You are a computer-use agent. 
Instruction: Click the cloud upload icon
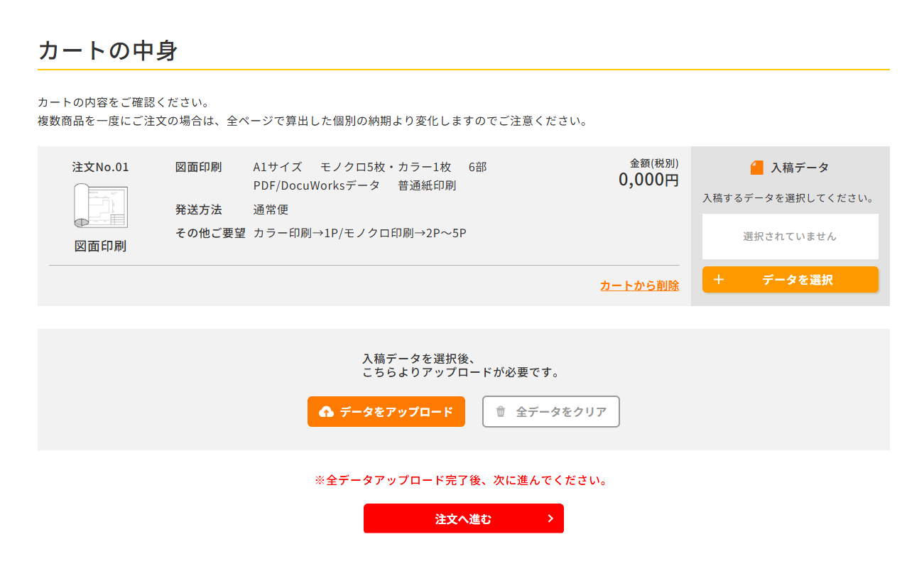[327, 412]
